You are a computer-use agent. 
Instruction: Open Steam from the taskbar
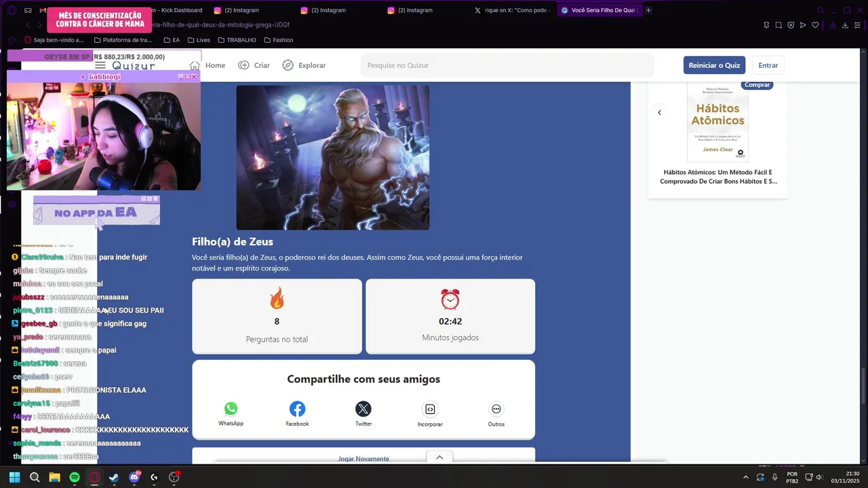114,477
